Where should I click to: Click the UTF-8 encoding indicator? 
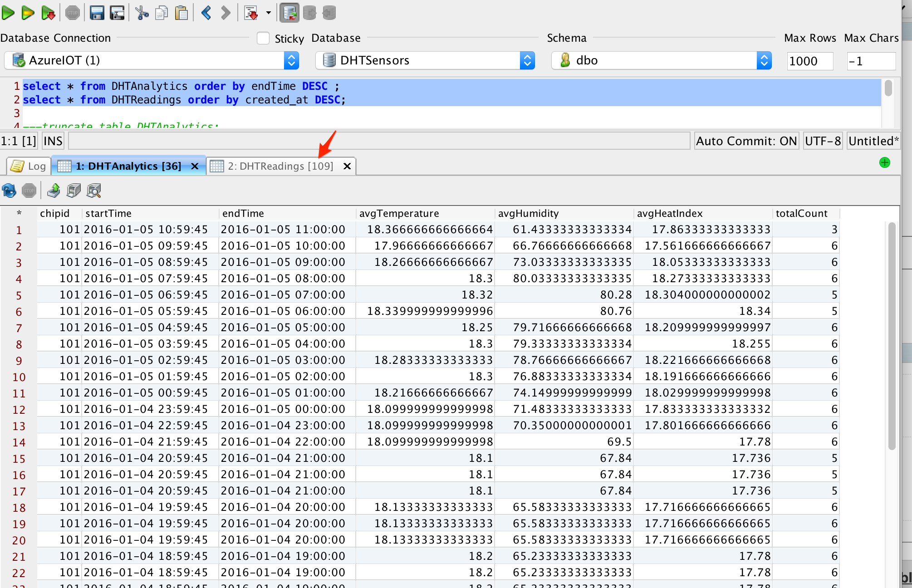click(x=823, y=141)
